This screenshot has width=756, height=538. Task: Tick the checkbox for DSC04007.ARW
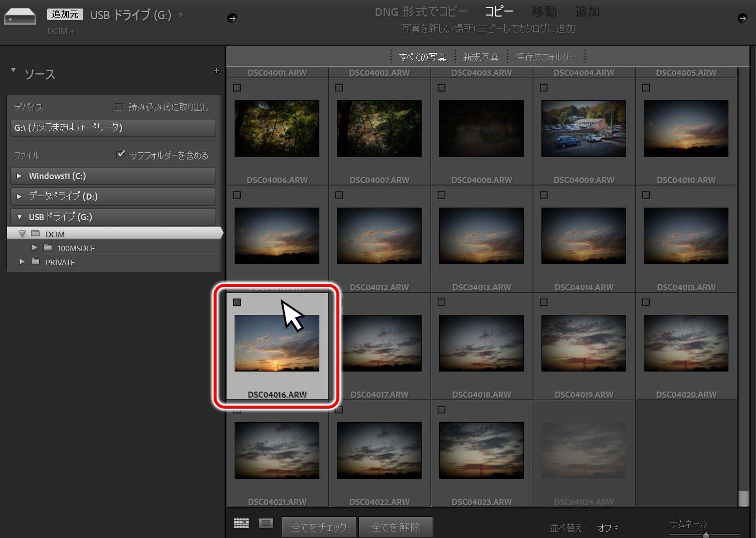coord(339,88)
